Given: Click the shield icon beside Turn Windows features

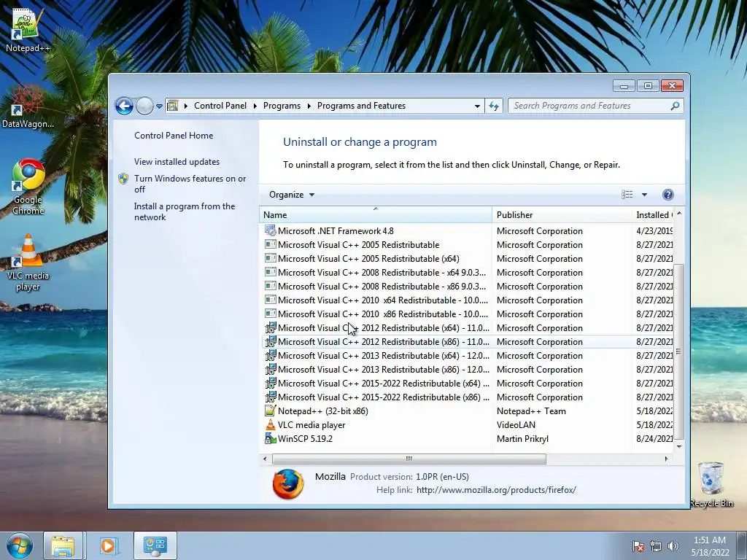Looking at the screenshot, I should [x=123, y=179].
